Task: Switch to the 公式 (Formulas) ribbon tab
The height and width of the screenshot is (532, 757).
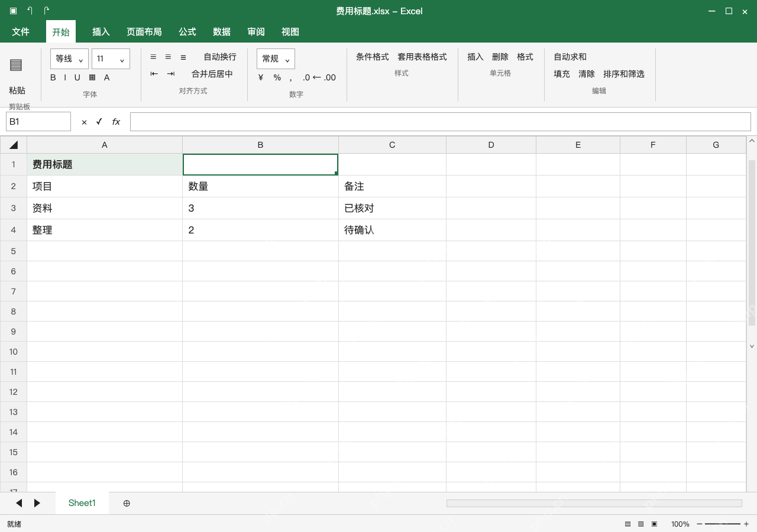Action: tap(187, 32)
